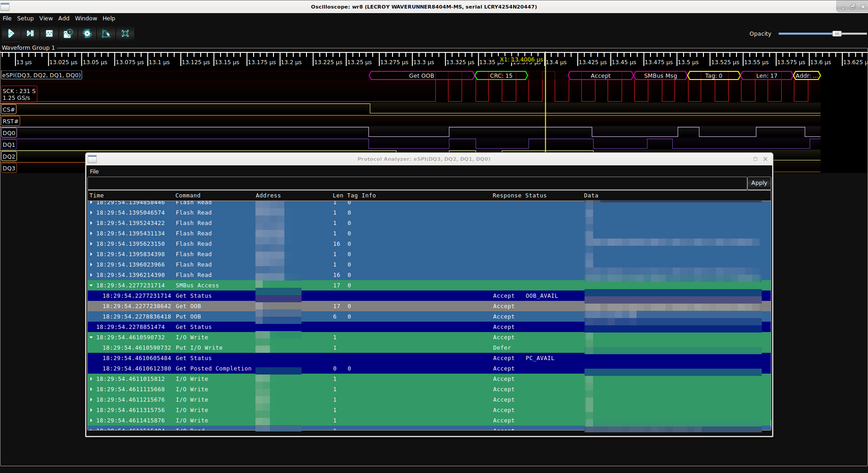Viewport: 868px width, 473px height.
Task: Select the DQ0 channel label
Action: click(9, 133)
